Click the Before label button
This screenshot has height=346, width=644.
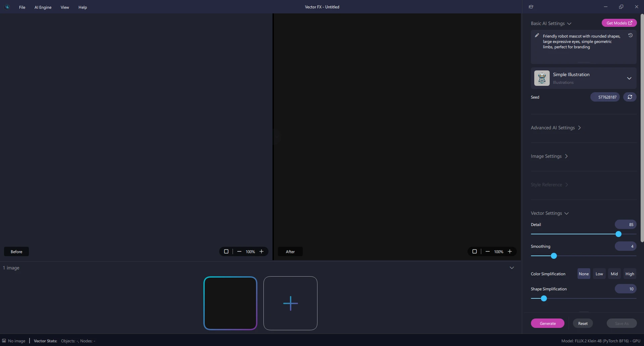(x=16, y=251)
